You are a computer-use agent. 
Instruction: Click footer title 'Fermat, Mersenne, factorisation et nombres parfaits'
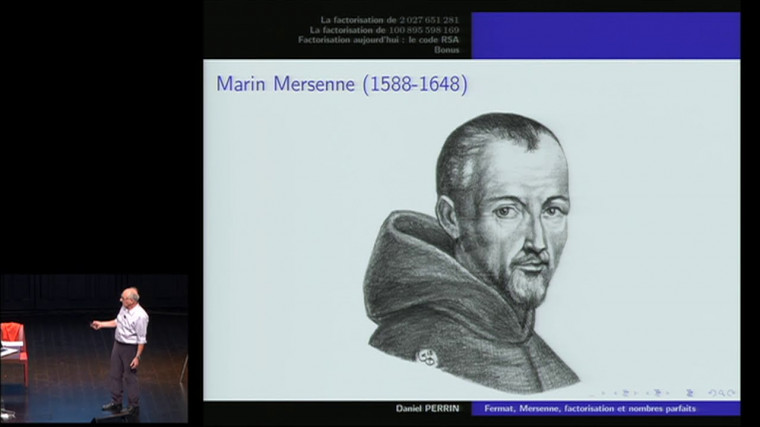click(x=590, y=409)
